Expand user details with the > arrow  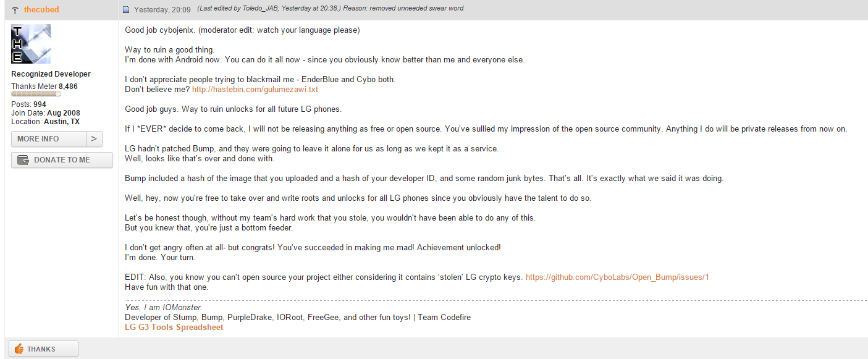pyautogui.click(x=93, y=139)
